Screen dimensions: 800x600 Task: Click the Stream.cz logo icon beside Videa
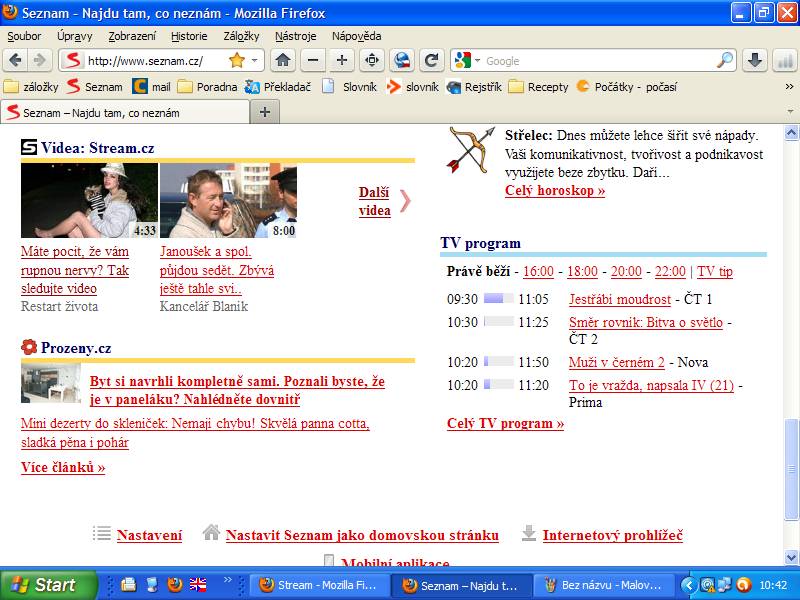pos(29,147)
